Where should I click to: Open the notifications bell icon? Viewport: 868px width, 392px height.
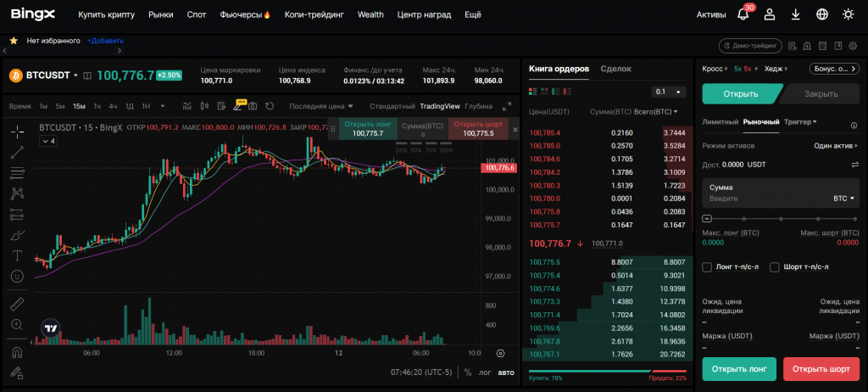tap(743, 14)
